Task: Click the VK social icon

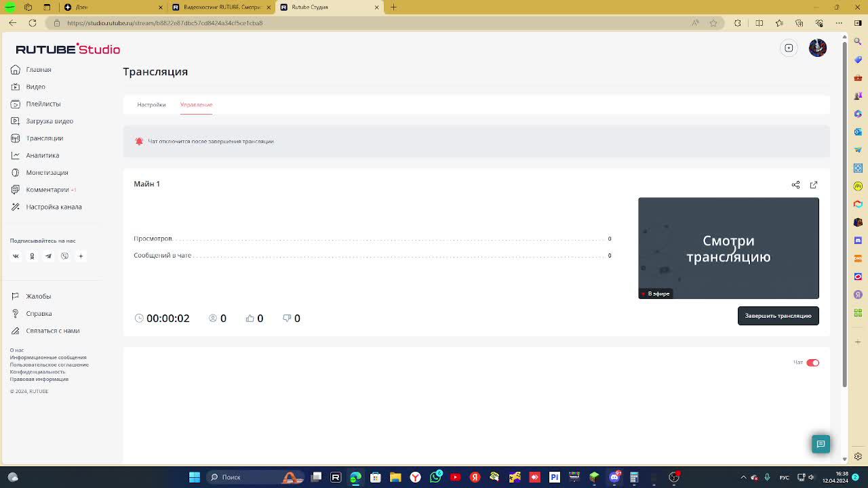Action: pos(16,256)
